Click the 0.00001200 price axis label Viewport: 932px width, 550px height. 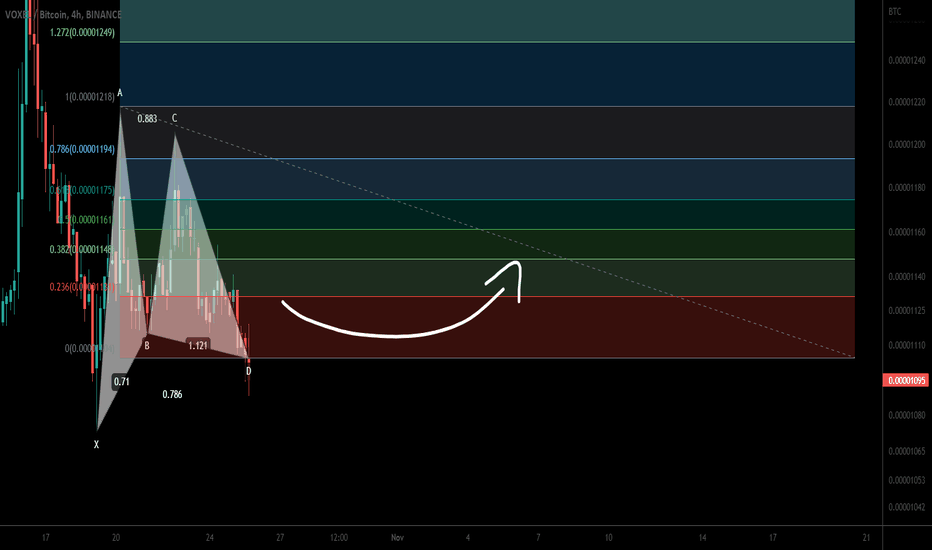906,144
